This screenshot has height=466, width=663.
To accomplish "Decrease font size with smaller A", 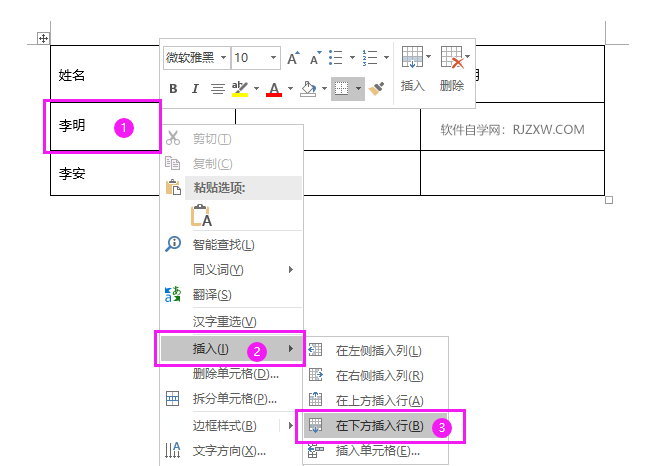I will pyautogui.click(x=315, y=58).
